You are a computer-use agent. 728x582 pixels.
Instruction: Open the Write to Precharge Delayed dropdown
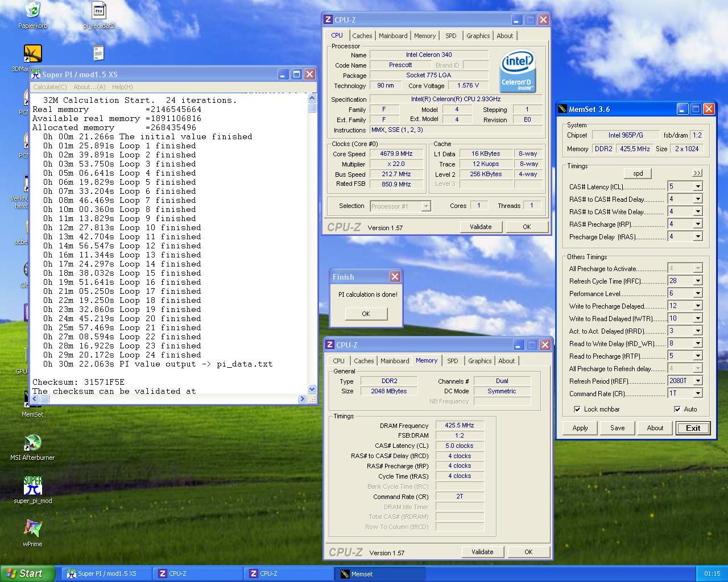[698, 306]
